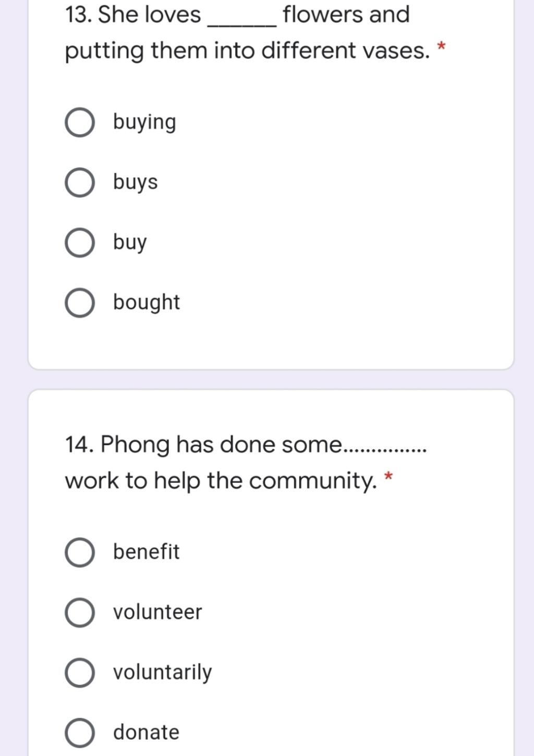Click the 'volunteer' answer label text
This screenshot has height=756, width=534.
coord(157,612)
